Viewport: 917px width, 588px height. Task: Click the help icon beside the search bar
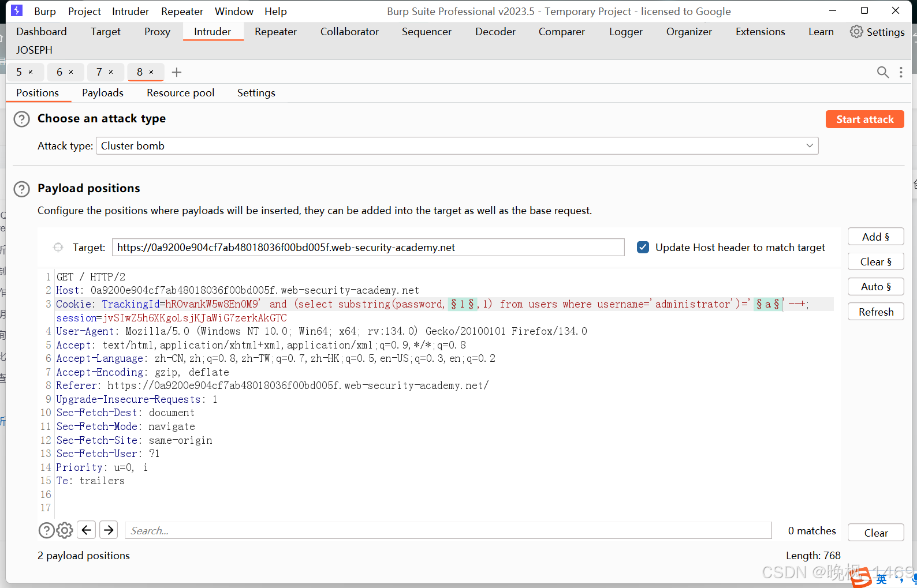(x=46, y=530)
